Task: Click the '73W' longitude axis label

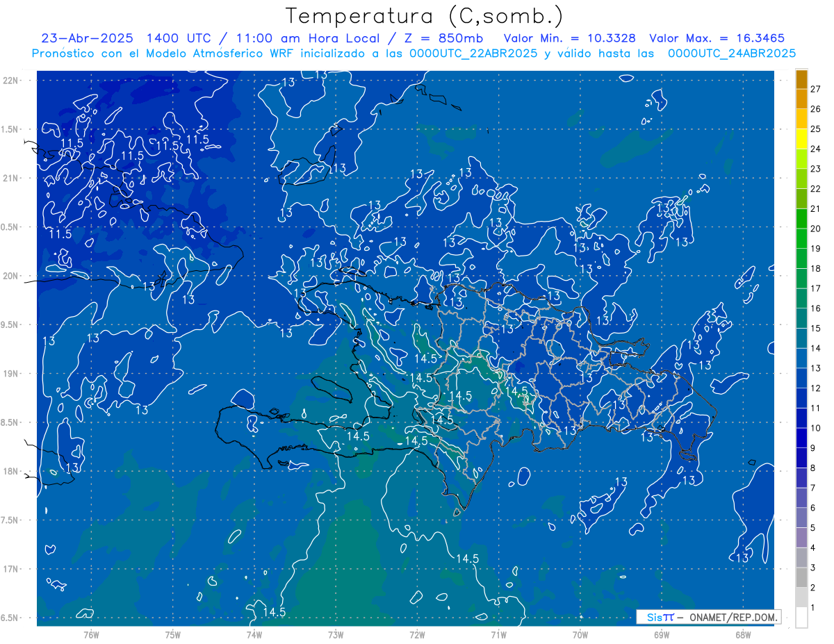Action: (336, 635)
